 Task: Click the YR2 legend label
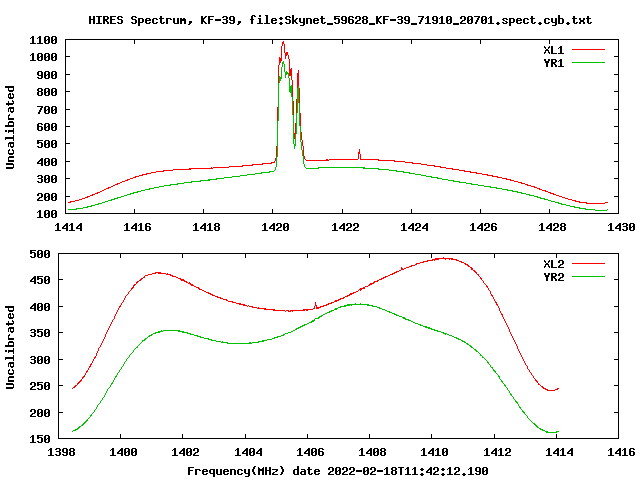coord(553,277)
